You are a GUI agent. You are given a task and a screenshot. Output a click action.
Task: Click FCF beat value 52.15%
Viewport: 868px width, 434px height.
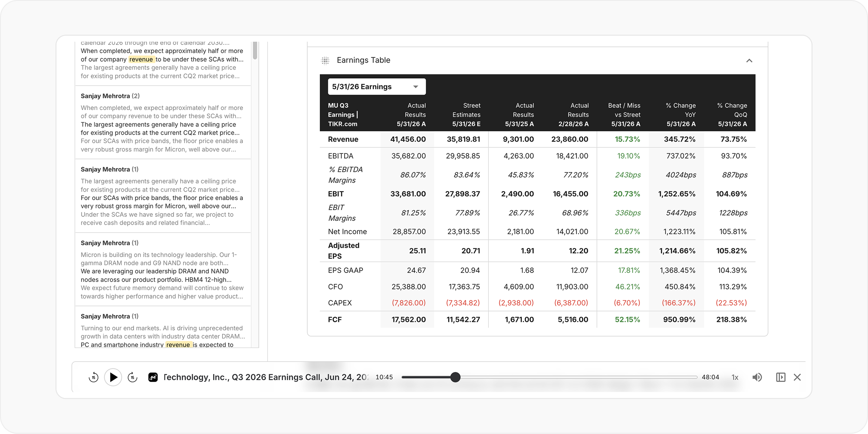coord(628,320)
